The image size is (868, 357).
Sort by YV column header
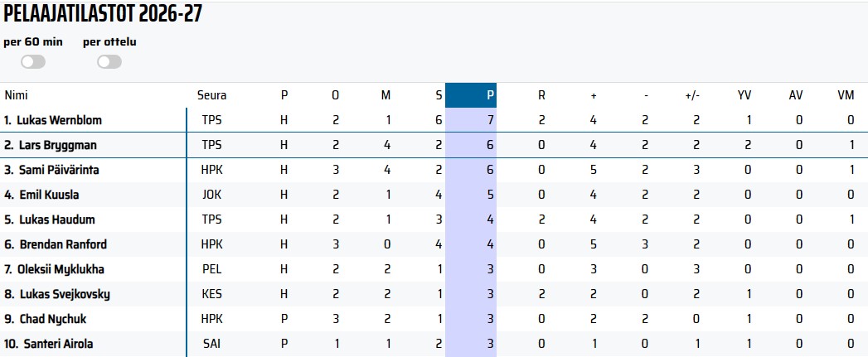744,95
